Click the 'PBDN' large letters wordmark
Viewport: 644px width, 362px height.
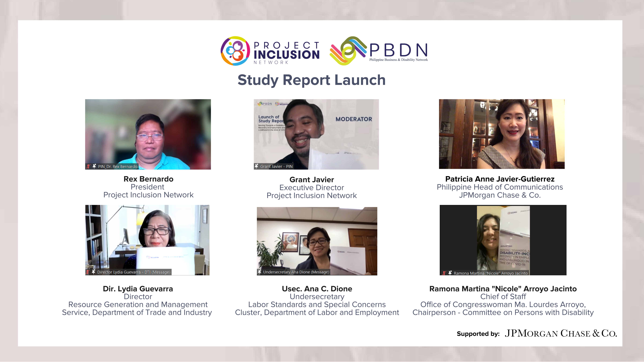coord(398,50)
